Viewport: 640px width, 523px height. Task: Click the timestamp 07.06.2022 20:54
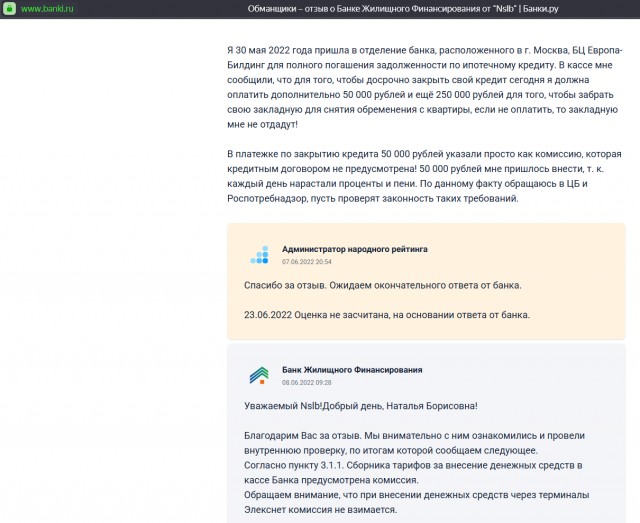307,262
